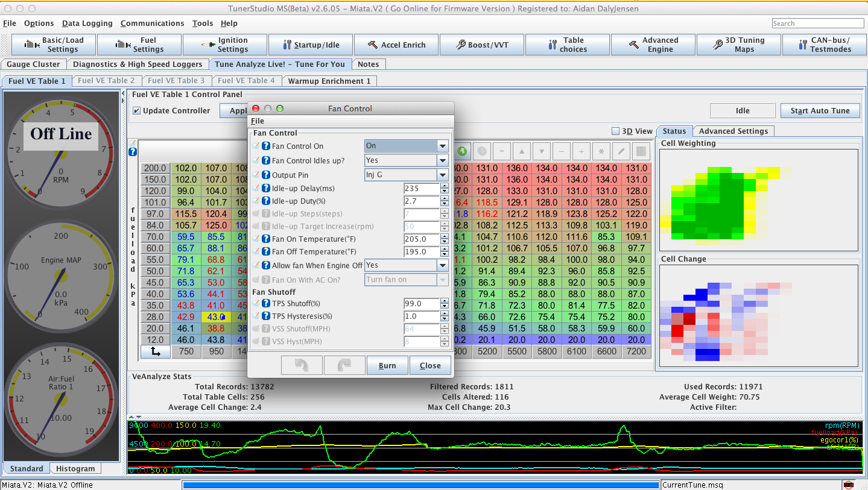The height and width of the screenshot is (490, 868).
Task: Switch to the Fuel VE Table 2 tab
Action: coord(107,80)
